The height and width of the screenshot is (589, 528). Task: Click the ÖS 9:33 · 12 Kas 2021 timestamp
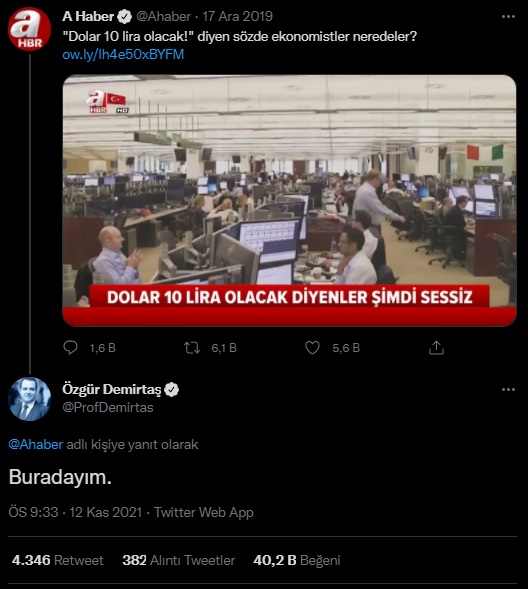pos(75,512)
